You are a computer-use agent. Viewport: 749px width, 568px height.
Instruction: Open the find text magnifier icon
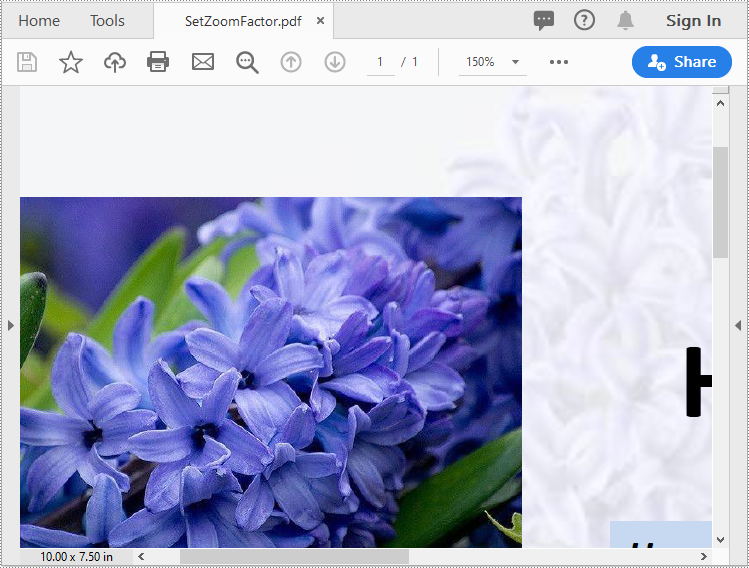click(x=247, y=63)
